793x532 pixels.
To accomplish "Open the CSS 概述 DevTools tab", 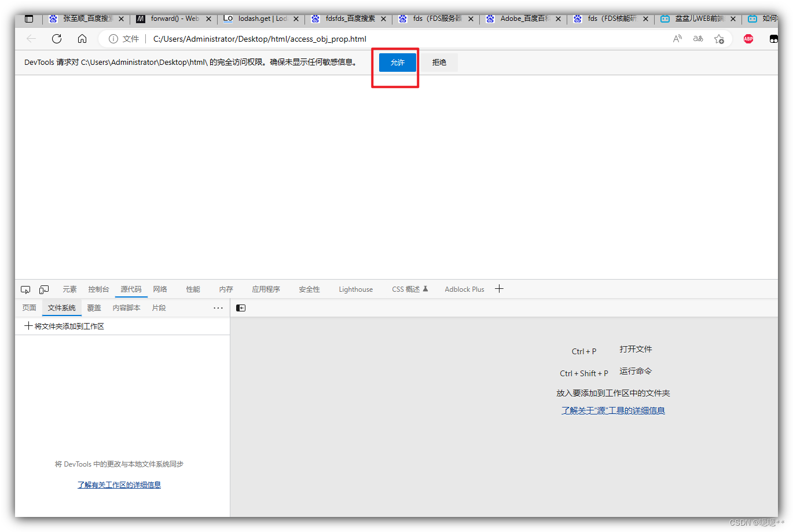I will (410, 289).
